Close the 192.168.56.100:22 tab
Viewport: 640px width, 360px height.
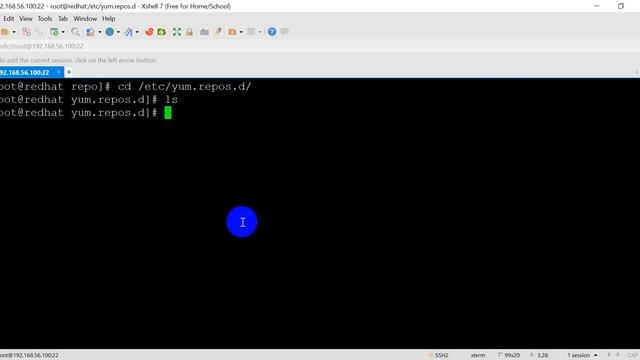tap(59, 72)
